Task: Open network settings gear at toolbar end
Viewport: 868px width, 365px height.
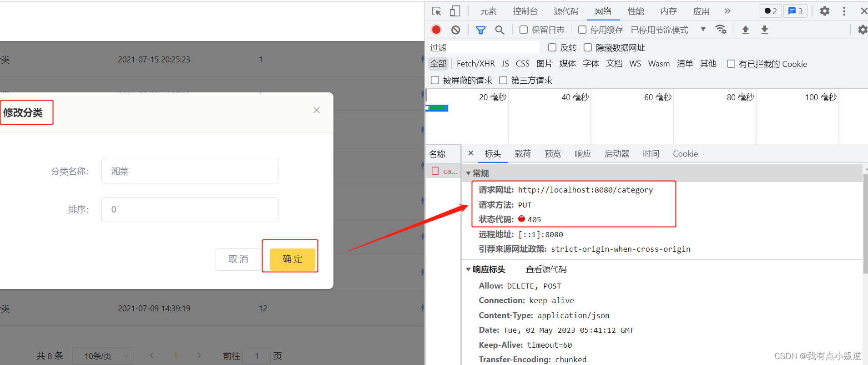Action: [863, 30]
